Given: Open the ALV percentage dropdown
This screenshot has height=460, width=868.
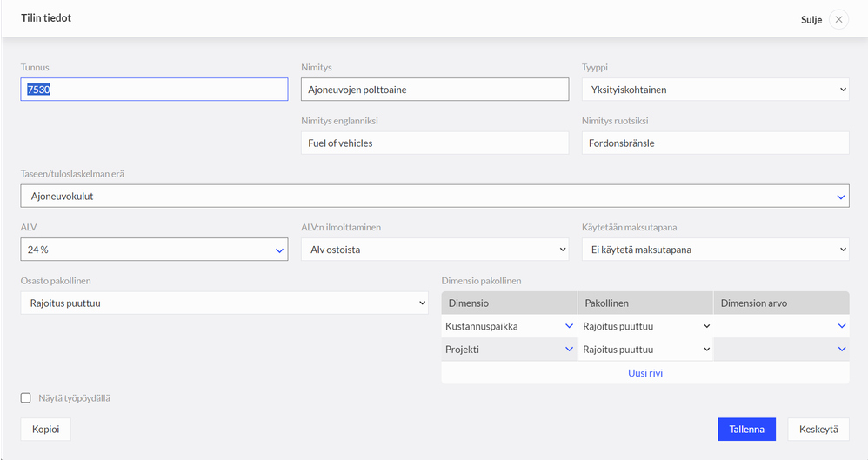Looking at the screenshot, I should 154,250.
